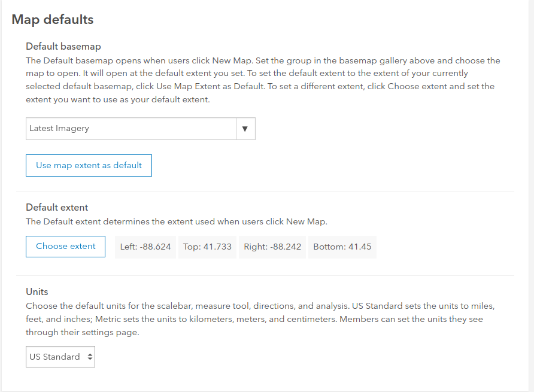
Task: Click Use map extent as default
Action: (89, 165)
